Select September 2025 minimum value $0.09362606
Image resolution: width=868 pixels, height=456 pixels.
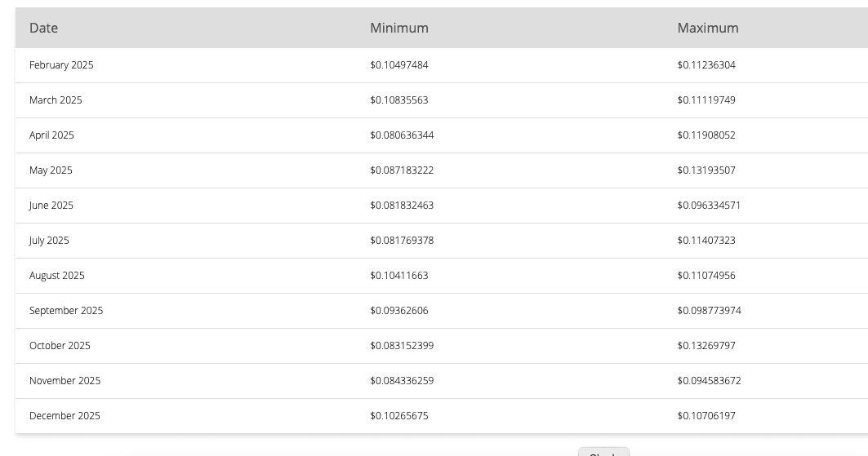[399, 311]
